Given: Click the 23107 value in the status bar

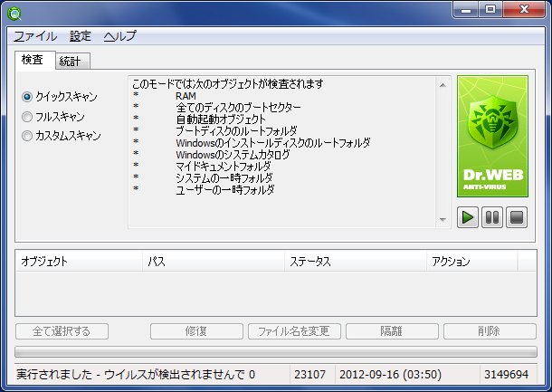Looking at the screenshot, I should (x=309, y=375).
